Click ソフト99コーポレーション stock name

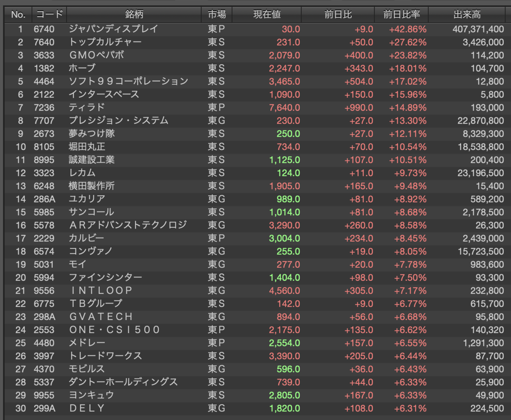128,81
